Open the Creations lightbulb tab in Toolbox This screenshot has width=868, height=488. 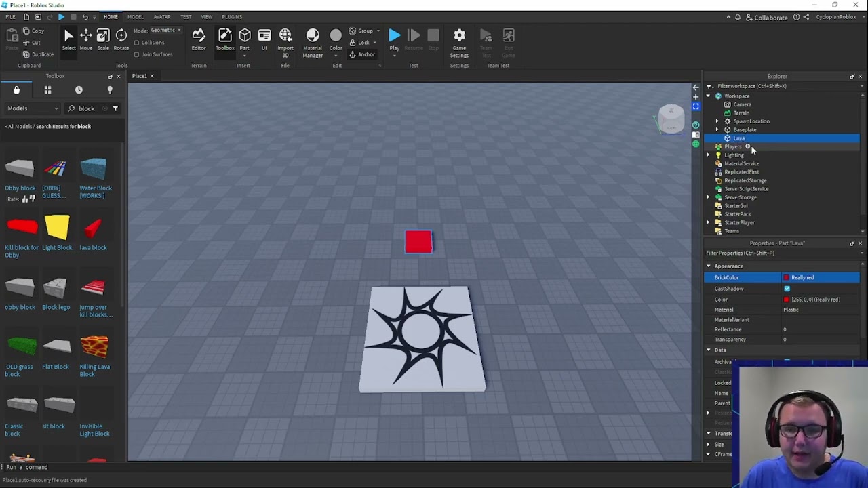[x=110, y=90]
